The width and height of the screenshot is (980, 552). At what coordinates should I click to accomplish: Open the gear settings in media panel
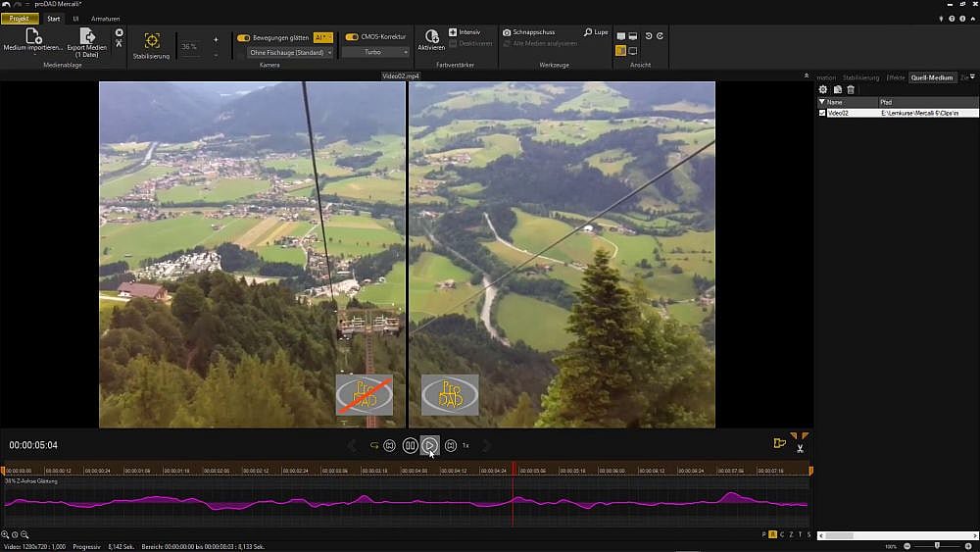pos(823,89)
